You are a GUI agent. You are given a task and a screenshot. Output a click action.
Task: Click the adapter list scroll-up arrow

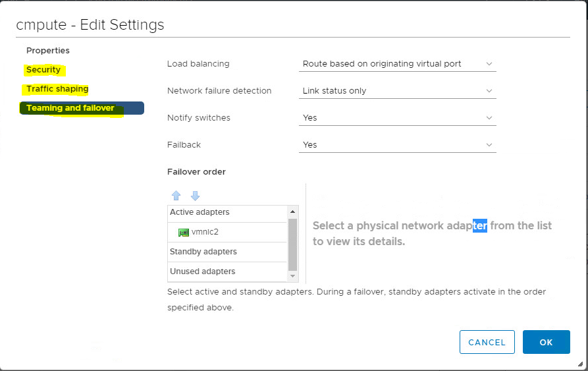pyautogui.click(x=293, y=212)
